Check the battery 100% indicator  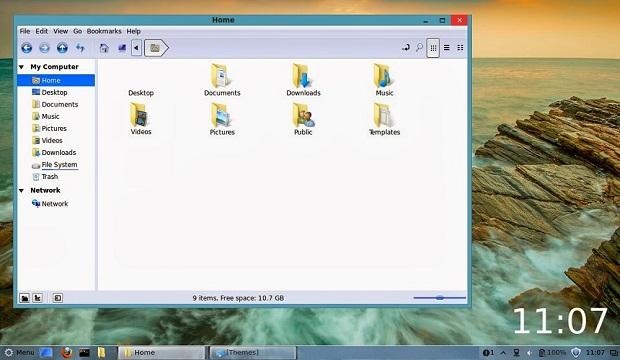tap(552, 352)
